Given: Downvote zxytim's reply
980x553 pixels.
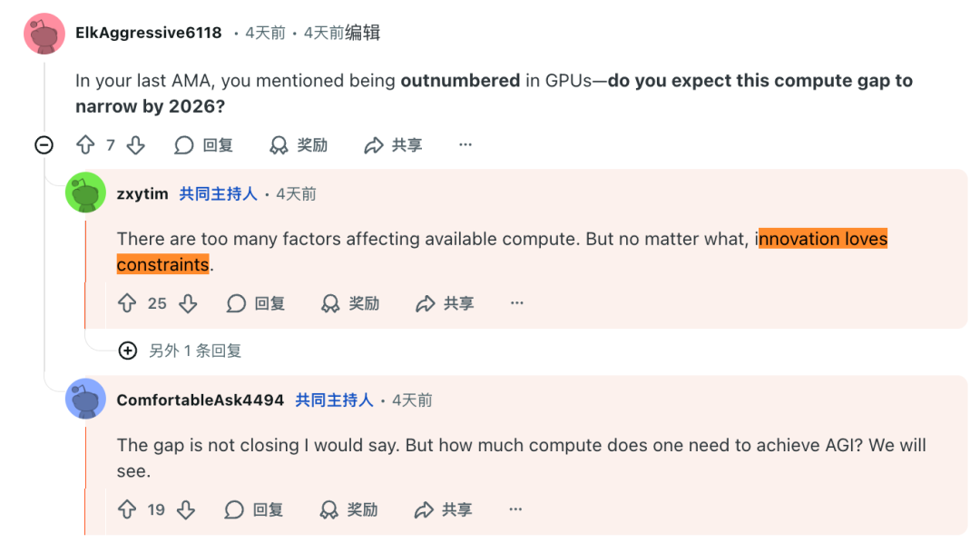Looking at the screenshot, I should pos(188,303).
